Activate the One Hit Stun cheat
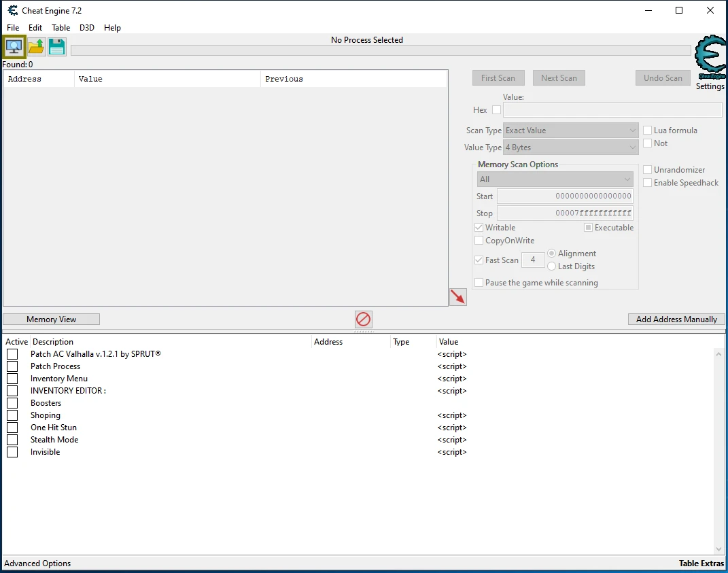Image resolution: width=728 pixels, height=573 pixels. [12, 428]
